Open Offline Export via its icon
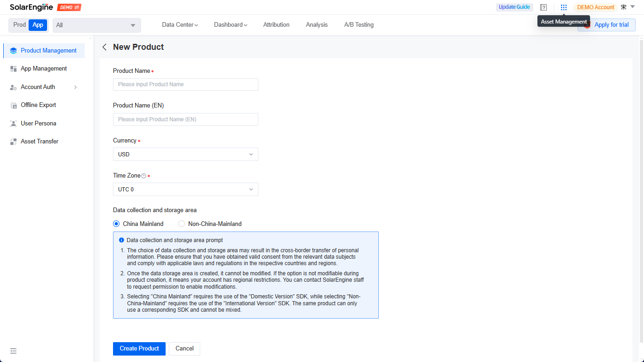644x362 pixels. click(x=13, y=105)
